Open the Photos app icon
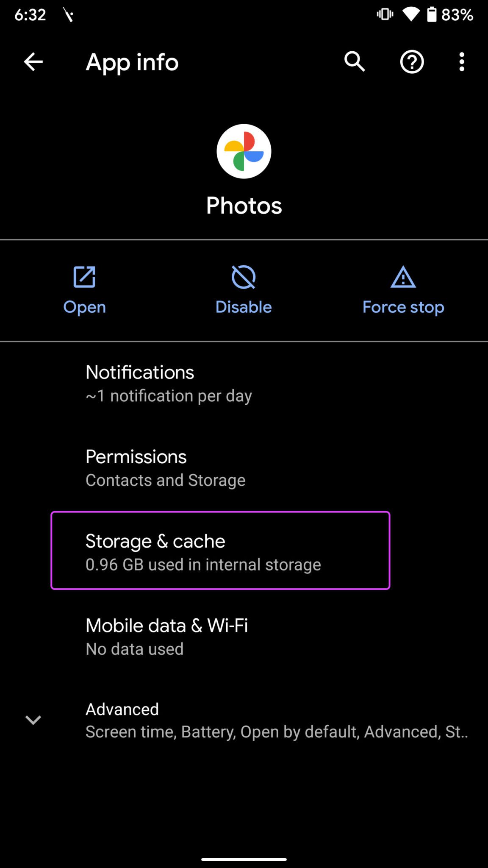 (244, 151)
